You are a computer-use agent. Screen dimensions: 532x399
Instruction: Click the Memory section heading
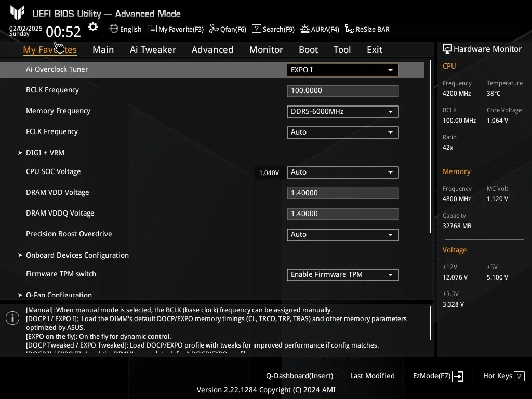456,171
